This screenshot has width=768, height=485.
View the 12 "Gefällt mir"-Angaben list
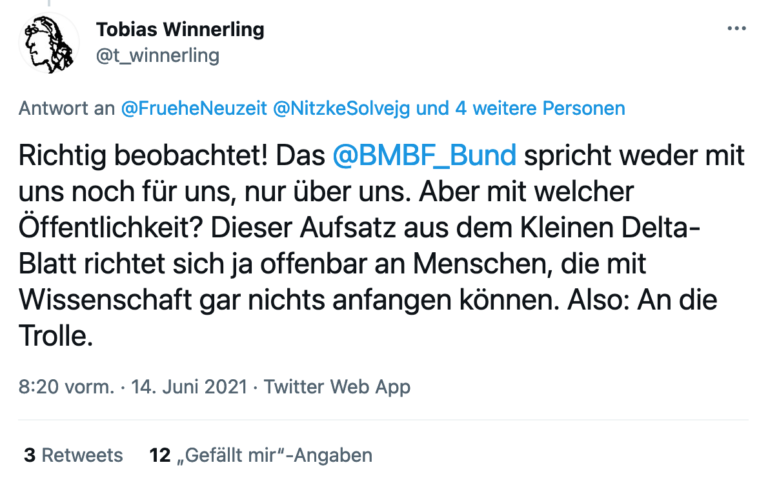260,455
